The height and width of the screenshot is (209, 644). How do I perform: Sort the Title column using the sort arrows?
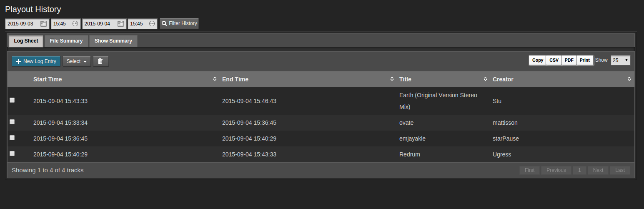485,79
